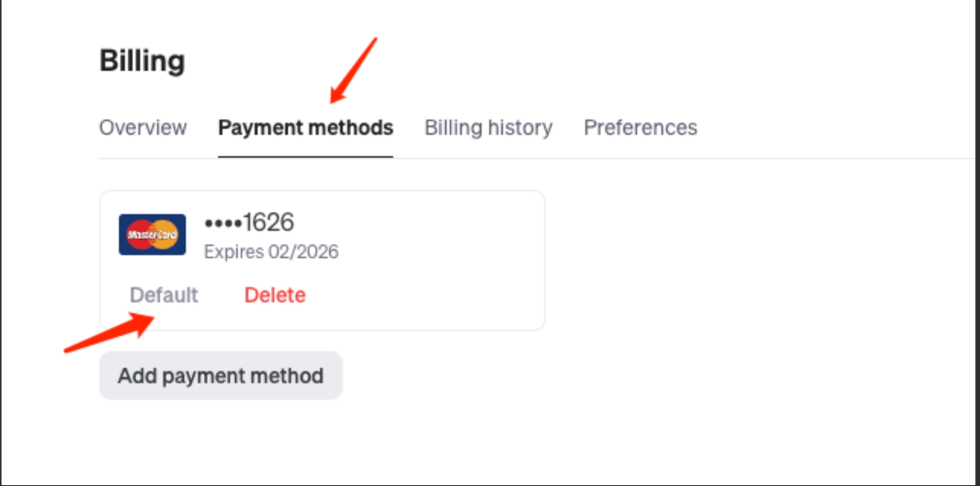Image resolution: width=980 pixels, height=486 pixels.
Task: Click the payment method card container
Action: [322, 259]
